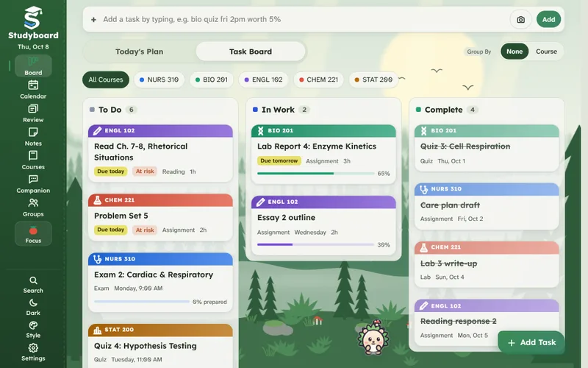
Task: Click the Lab Report 4 progress bar
Action: [x=316, y=174]
